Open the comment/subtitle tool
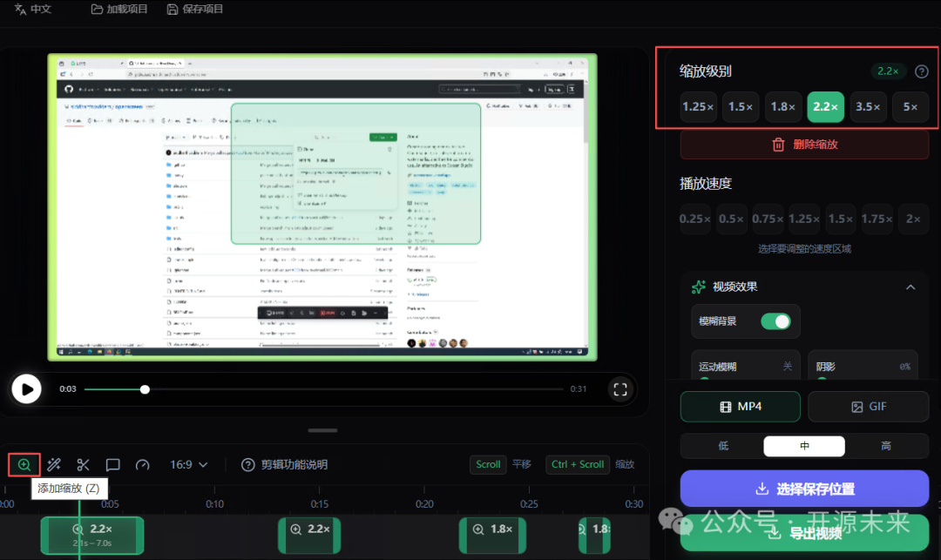The height and width of the screenshot is (560, 941). click(112, 464)
